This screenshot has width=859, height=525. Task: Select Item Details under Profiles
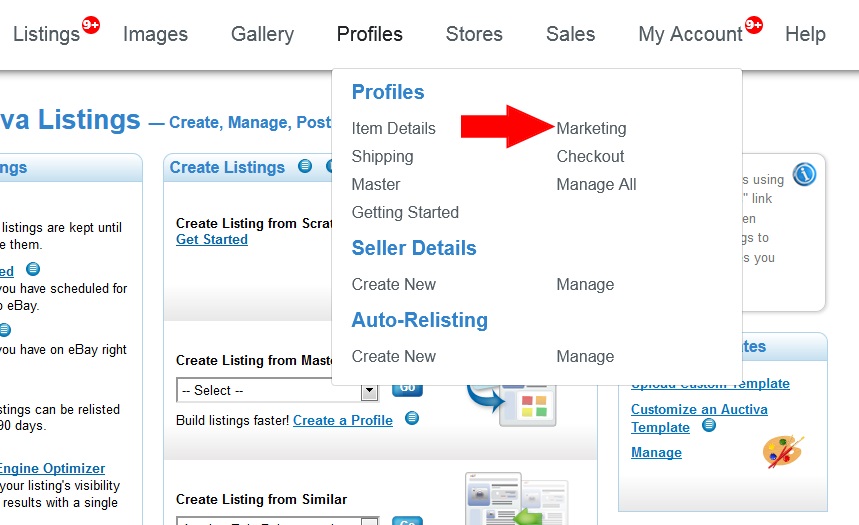coord(393,128)
